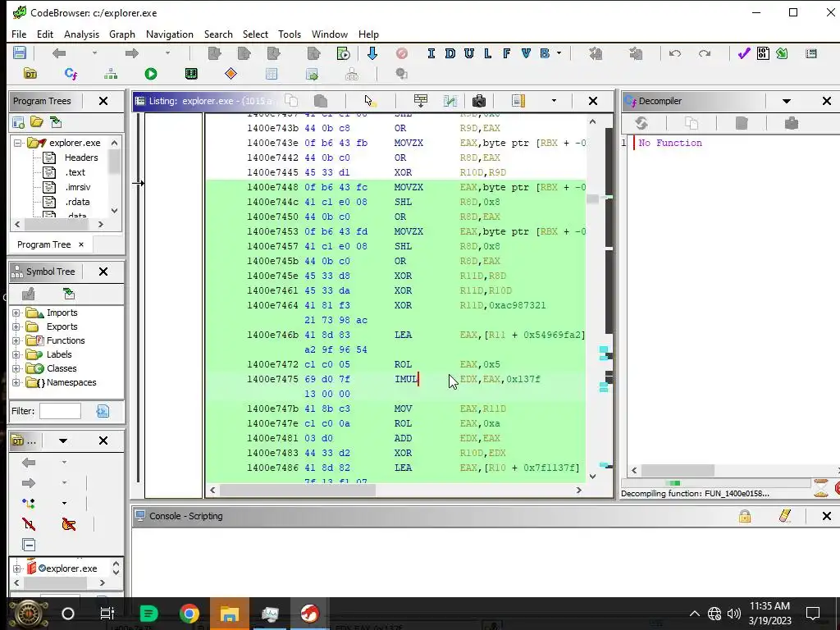The width and height of the screenshot is (840, 630).
Task: Click the Decompiler snapshot camera icon
Action: click(x=792, y=123)
